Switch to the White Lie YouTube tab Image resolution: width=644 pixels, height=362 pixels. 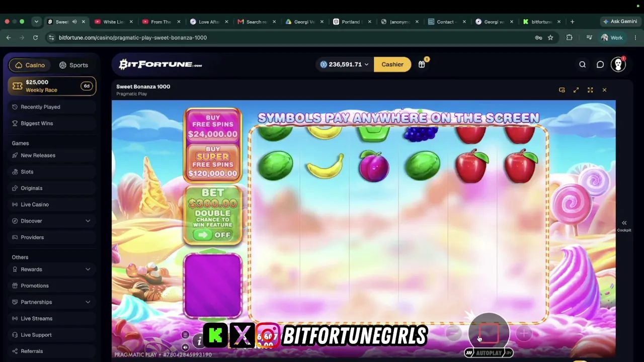click(113, 22)
